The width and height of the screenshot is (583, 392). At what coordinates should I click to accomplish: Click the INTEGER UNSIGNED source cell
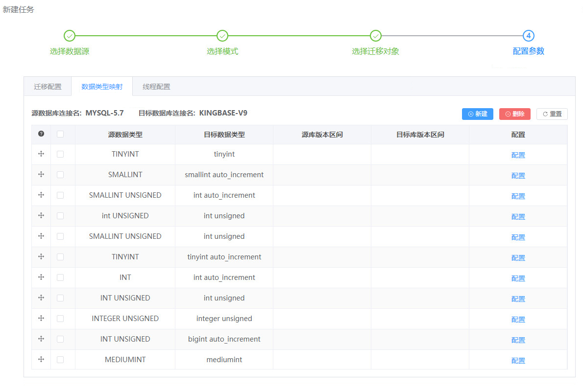125,319
